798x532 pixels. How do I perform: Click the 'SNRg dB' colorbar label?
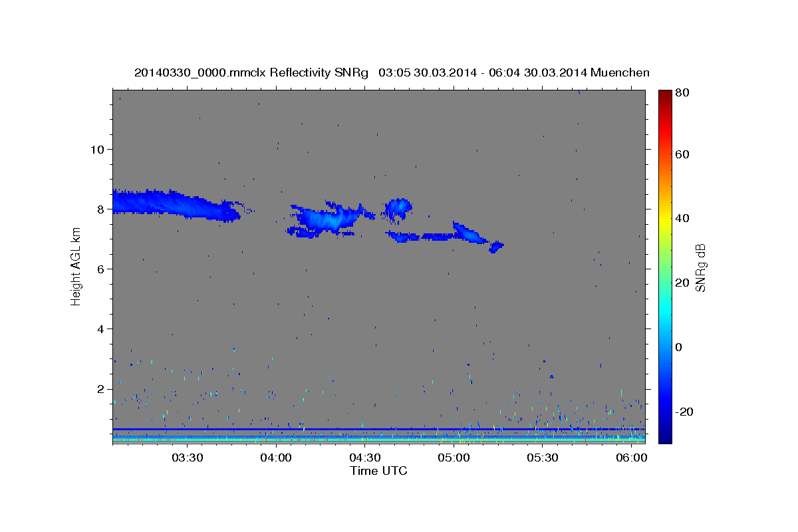[700, 267]
